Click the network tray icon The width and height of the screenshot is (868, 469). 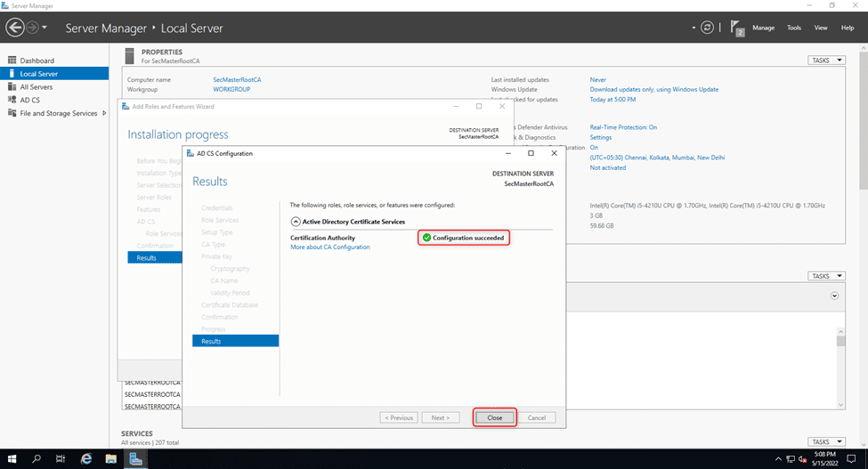[791, 459]
